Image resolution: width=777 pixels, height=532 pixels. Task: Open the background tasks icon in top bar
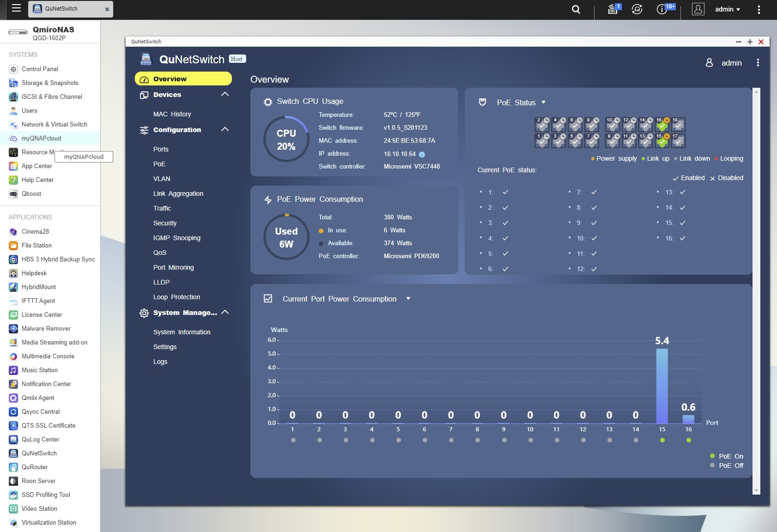(613, 9)
